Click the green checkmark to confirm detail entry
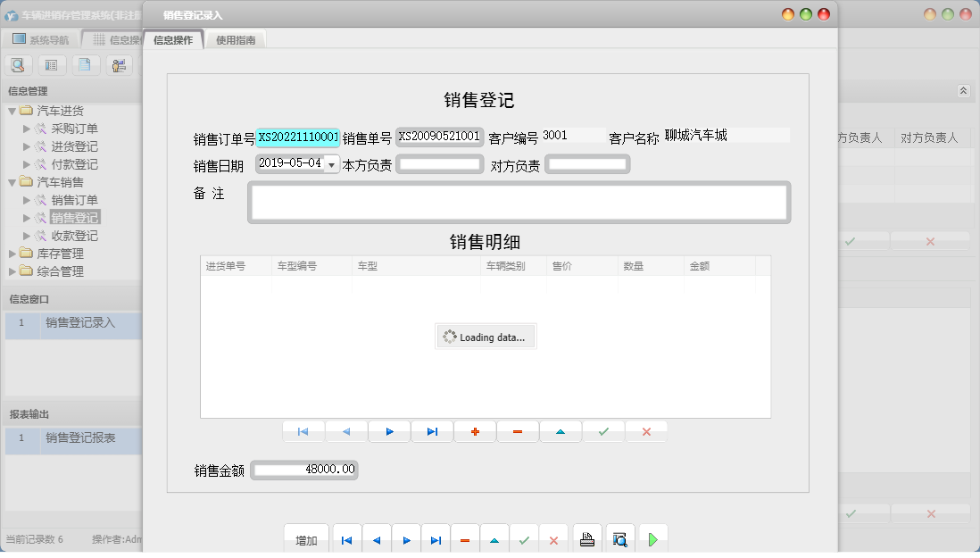 tap(603, 431)
